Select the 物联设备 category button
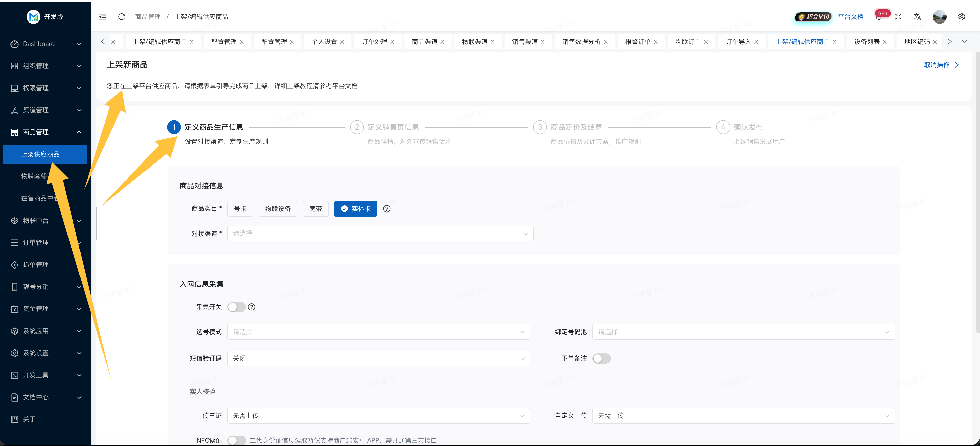The height and width of the screenshot is (446, 980). pos(278,208)
